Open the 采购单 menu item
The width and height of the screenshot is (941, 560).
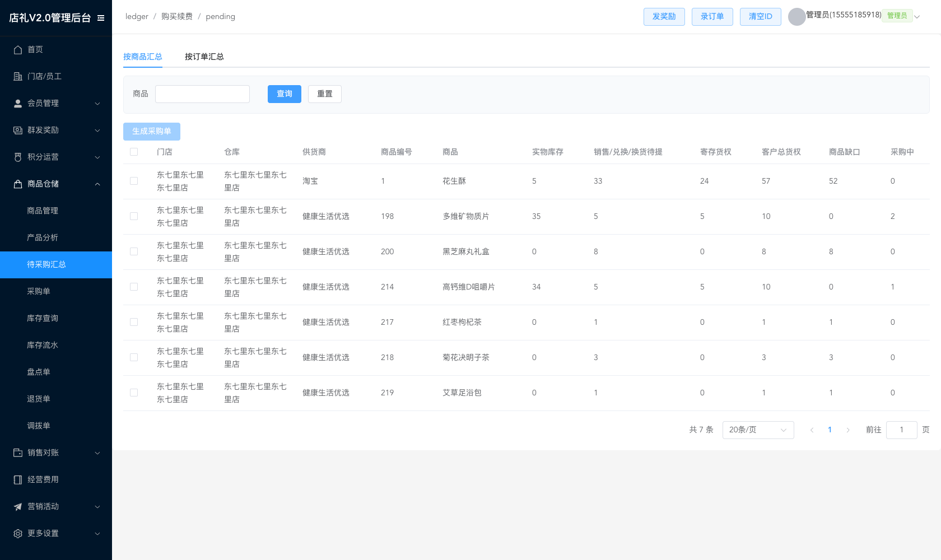tap(56, 292)
